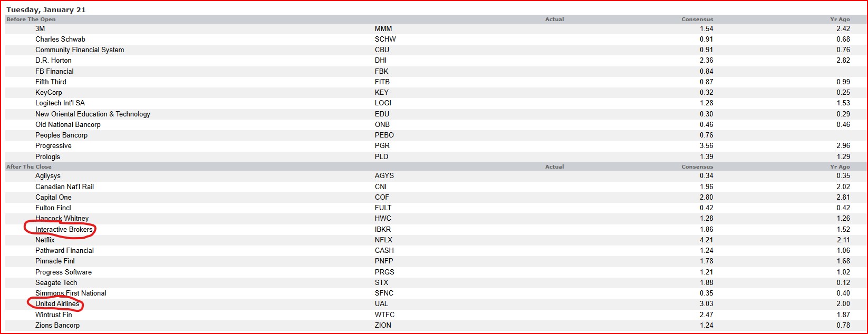Select the United Airlines row name
The width and height of the screenshot is (868, 334).
[57, 303]
